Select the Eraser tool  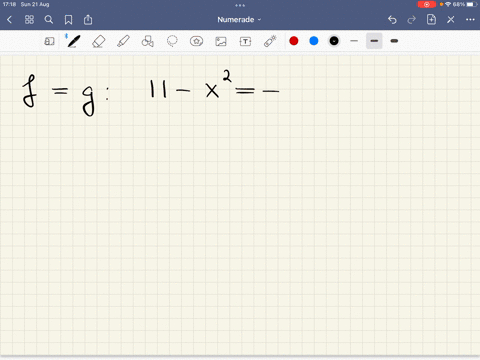click(x=98, y=41)
